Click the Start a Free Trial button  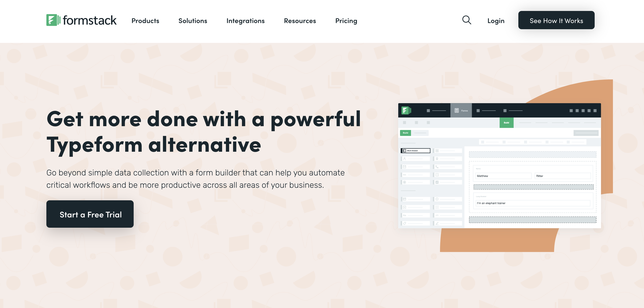coord(90,214)
